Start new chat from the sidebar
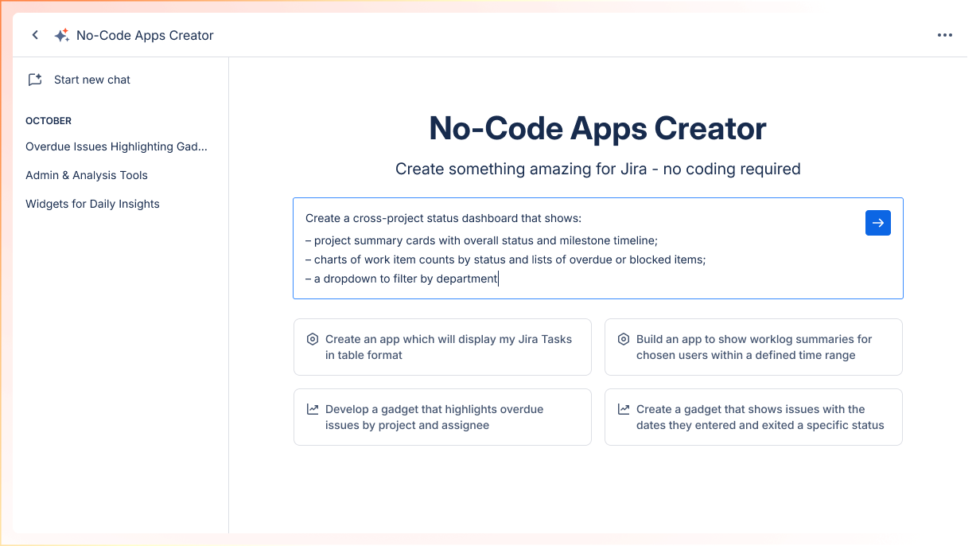 (92, 80)
